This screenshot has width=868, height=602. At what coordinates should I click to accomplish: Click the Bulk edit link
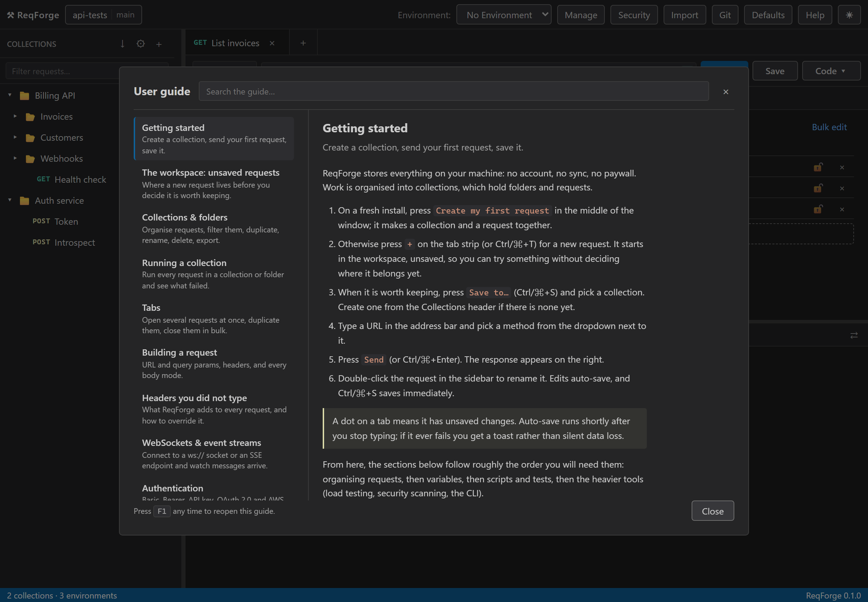tap(829, 127)
